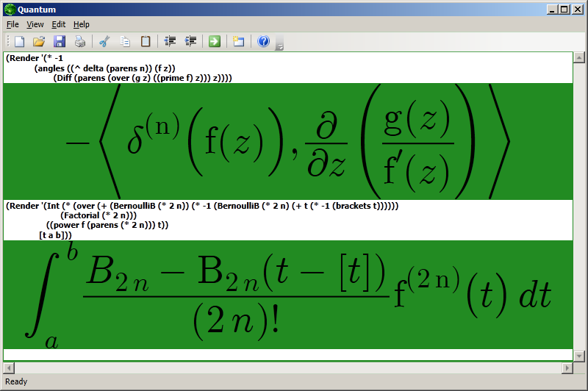Click the "(angles ((^ delta (parens n)) (f z))" line

(105, 68)
